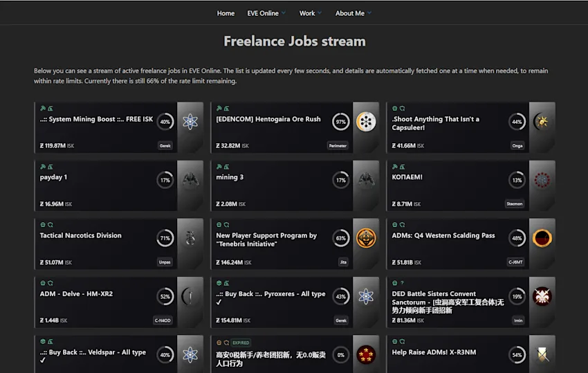
Task: Open the EVE Online menu
Action: point(262,13)
